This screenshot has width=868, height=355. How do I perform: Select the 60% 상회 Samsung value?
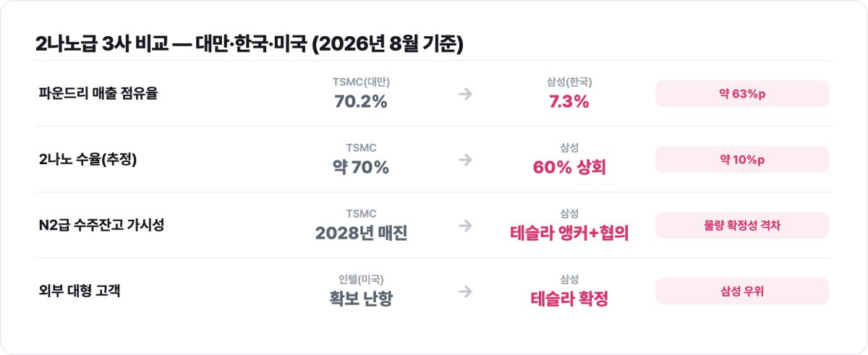(x=569, y=168)
